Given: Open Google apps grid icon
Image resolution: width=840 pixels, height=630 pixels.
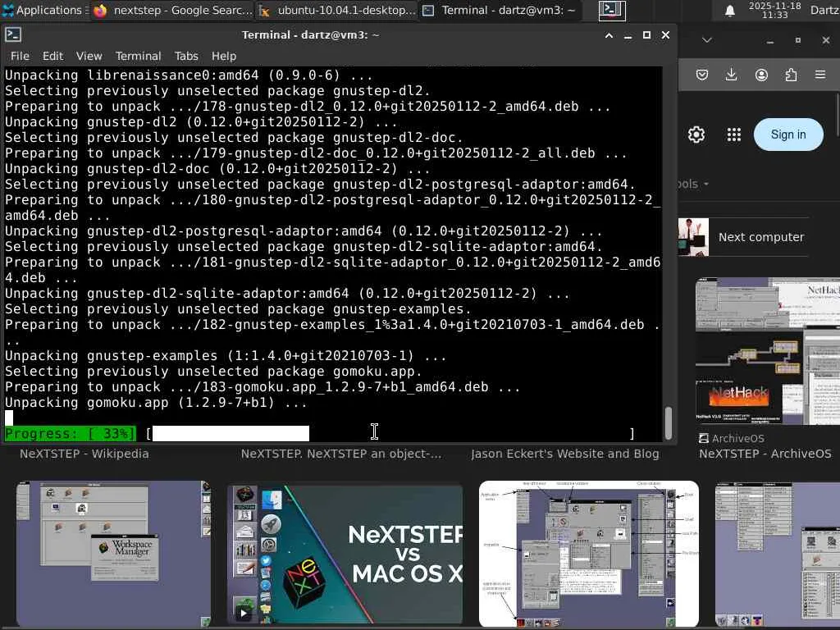Looking at the screenshot, I should point(733,135).
